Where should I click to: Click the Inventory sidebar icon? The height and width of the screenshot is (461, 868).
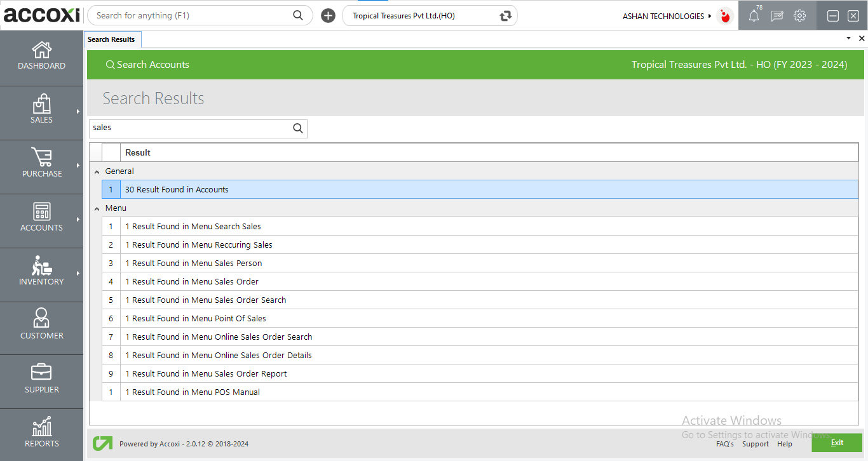41,272
